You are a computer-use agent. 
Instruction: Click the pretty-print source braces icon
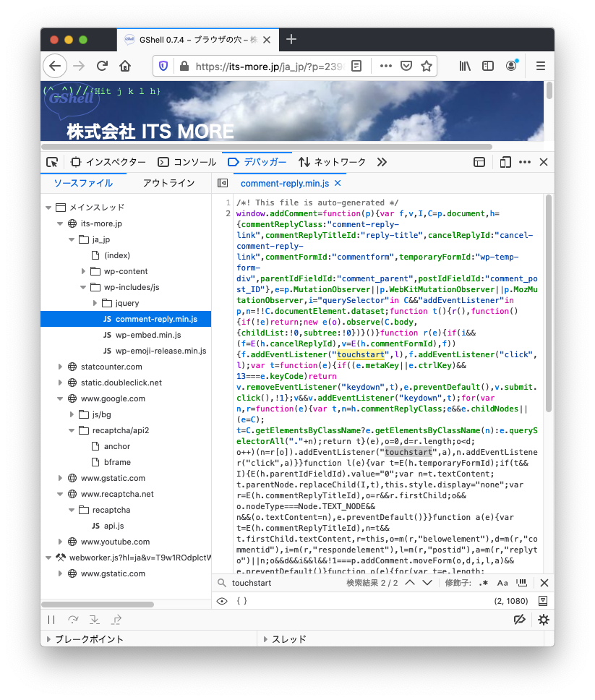click(241, 601)
